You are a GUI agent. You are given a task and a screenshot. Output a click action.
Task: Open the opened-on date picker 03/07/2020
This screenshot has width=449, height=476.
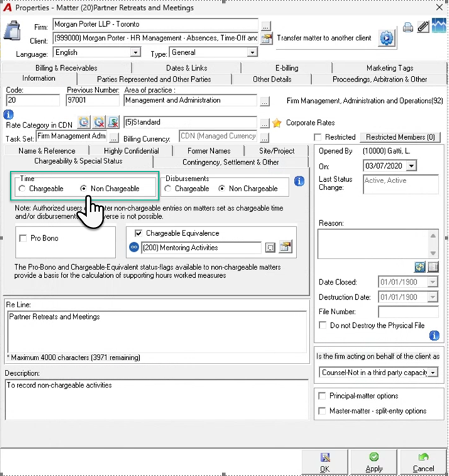coord(412,166)
